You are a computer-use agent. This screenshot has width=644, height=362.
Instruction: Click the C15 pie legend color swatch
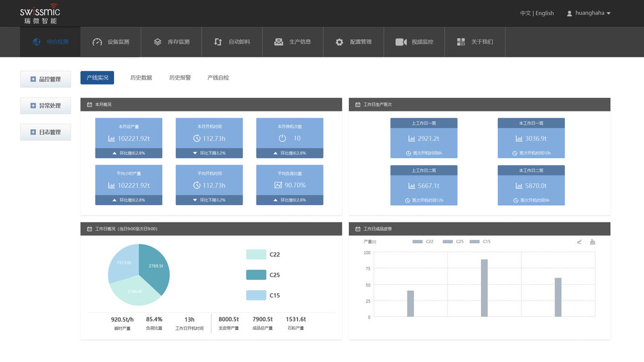(x=256, y=296)
